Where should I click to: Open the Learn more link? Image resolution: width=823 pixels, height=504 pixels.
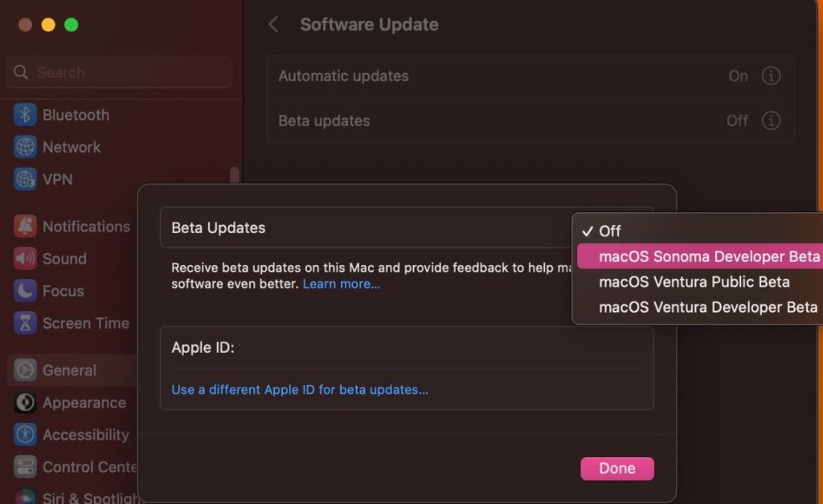(342, 284)
